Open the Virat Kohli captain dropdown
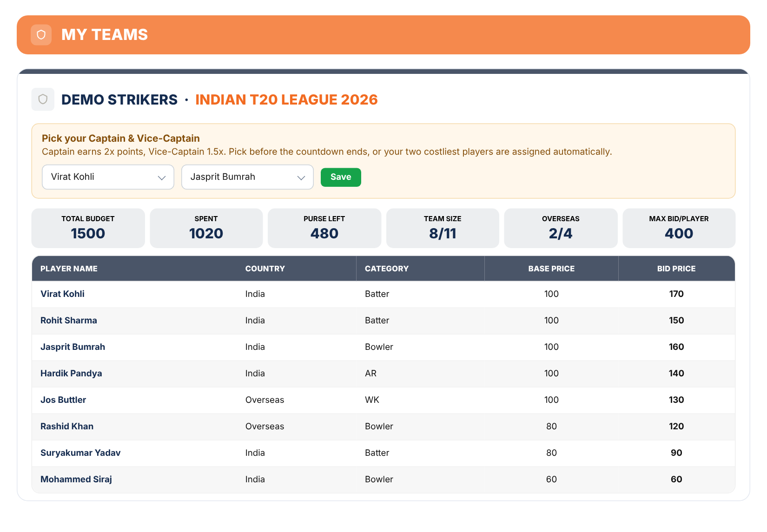The width and height of the screenshot is (767, 532). 108,177
